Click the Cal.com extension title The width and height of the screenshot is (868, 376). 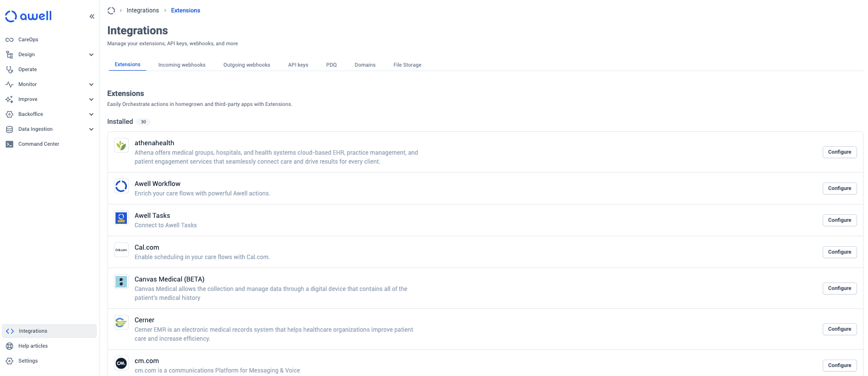point(147,248)
